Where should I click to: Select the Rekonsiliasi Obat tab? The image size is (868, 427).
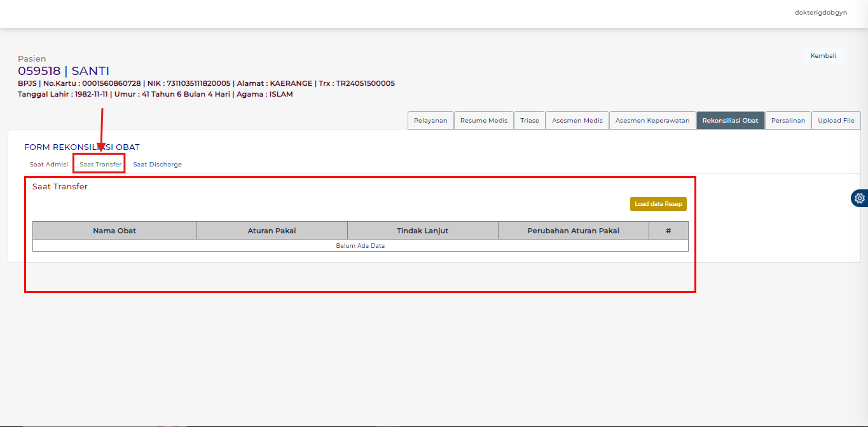click(730, 121)
